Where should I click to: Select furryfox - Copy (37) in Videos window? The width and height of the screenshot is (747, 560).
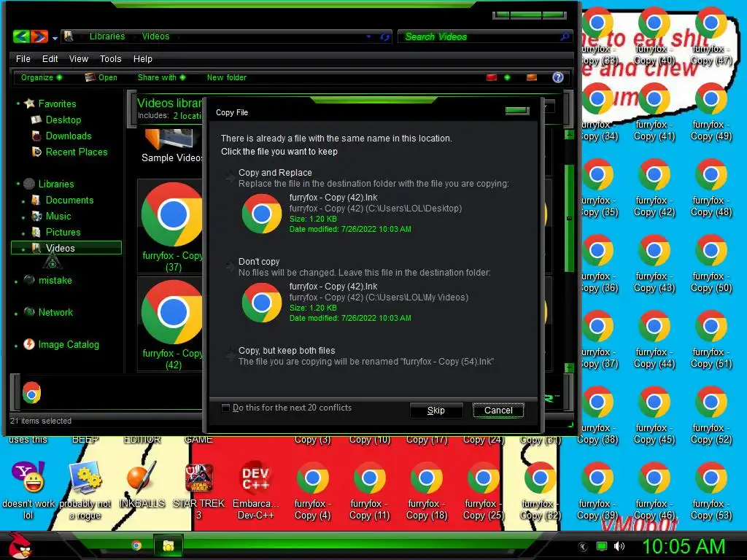click(x=172, y=227)
